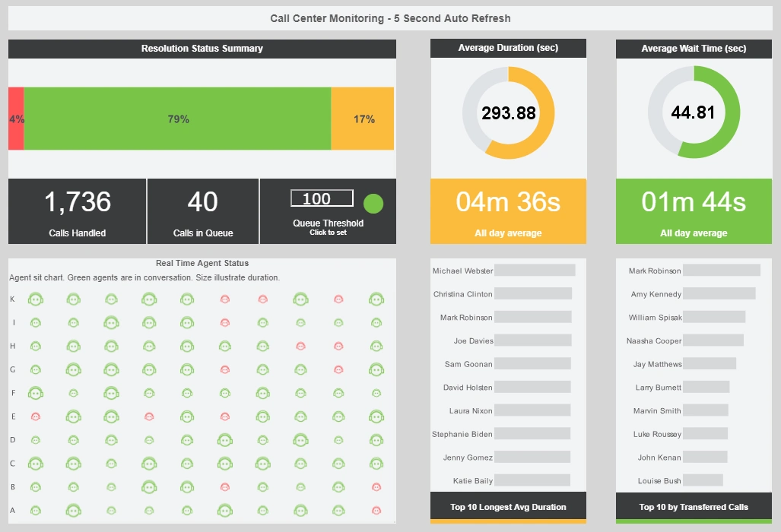Click the red frowning agent icon starting row K

tap(225, 299)
